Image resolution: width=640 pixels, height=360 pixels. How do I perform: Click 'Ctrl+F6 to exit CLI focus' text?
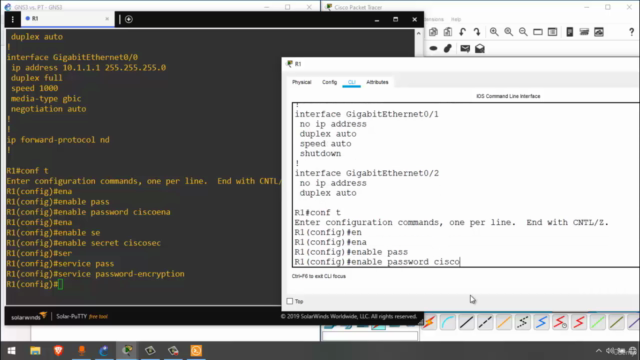[319, 276]
